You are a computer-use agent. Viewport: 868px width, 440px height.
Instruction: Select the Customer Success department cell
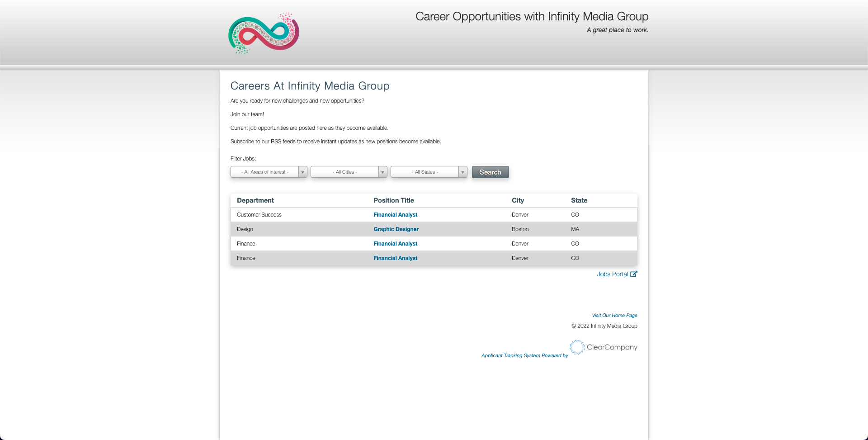pyautogui.click(x=259, y=215)
